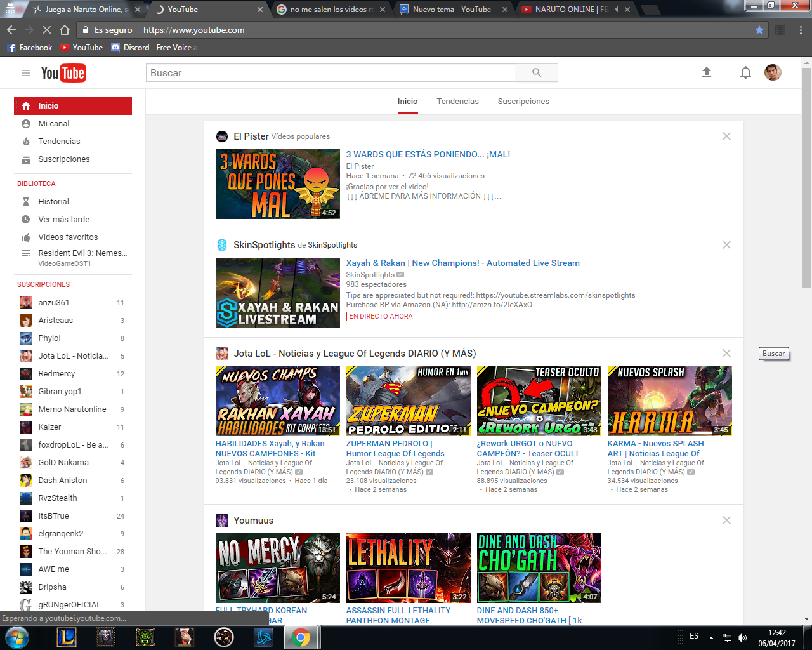This screenshot has height=650, width=812.
Task: Click the YouTube logo
Action: click(63, 73)
